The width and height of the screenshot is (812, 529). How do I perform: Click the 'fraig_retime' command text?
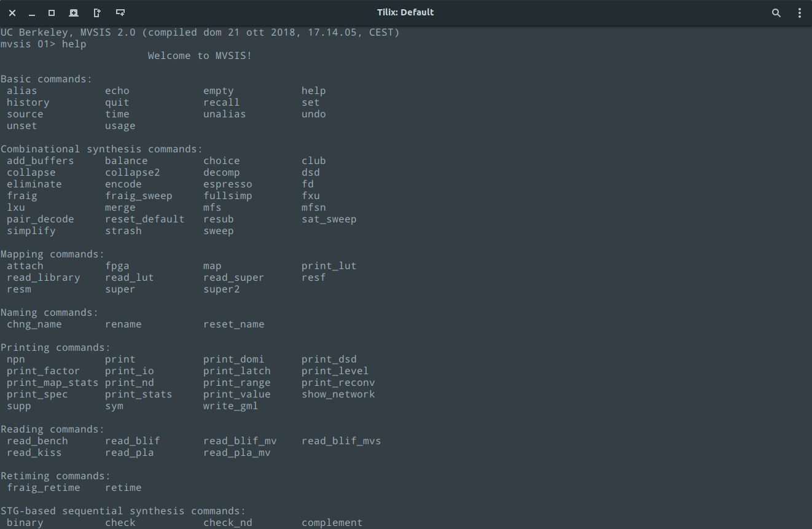pos(44,488)
